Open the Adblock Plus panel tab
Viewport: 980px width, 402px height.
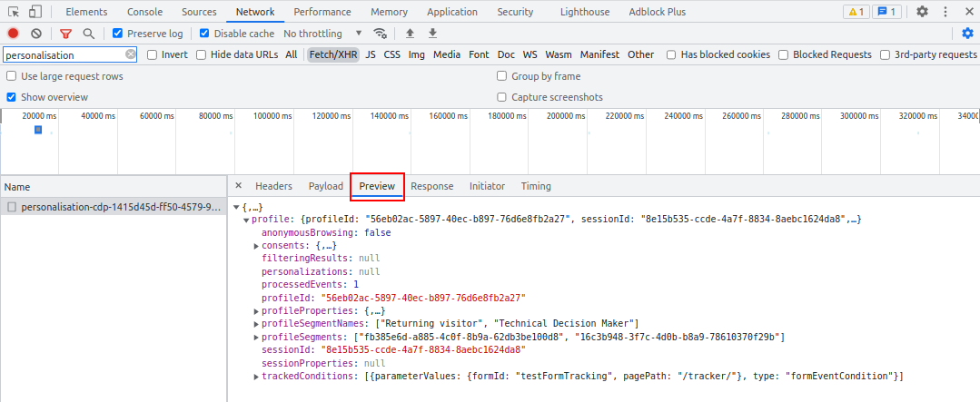coord(657,12)
